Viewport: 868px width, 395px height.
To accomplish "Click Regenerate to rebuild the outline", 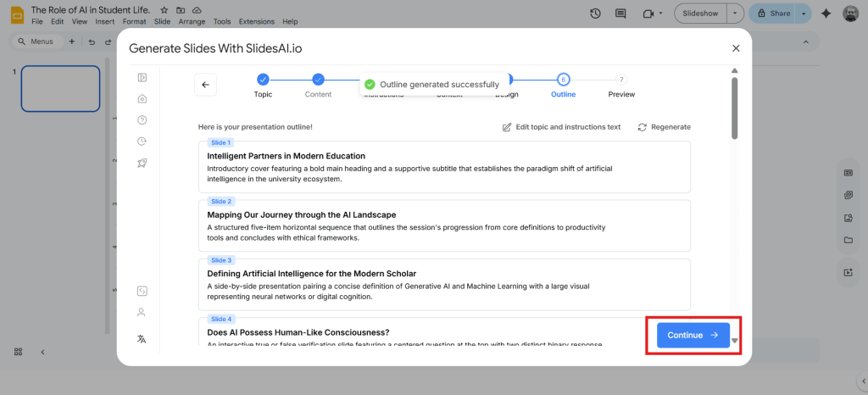I will [x=664, y=127].
